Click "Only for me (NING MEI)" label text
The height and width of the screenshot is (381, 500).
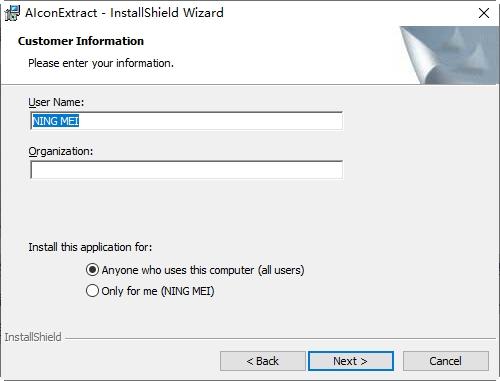click(x=158, y=291)
